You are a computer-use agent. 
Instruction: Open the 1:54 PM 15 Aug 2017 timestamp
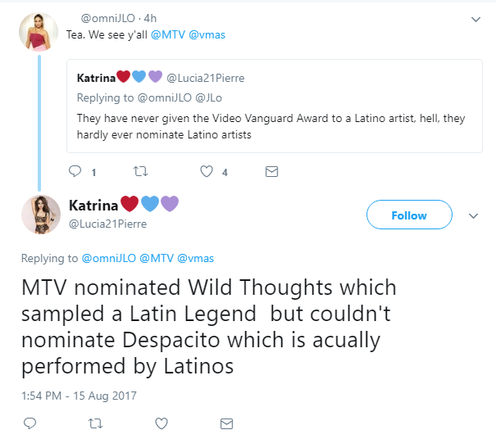click(79, 396)
